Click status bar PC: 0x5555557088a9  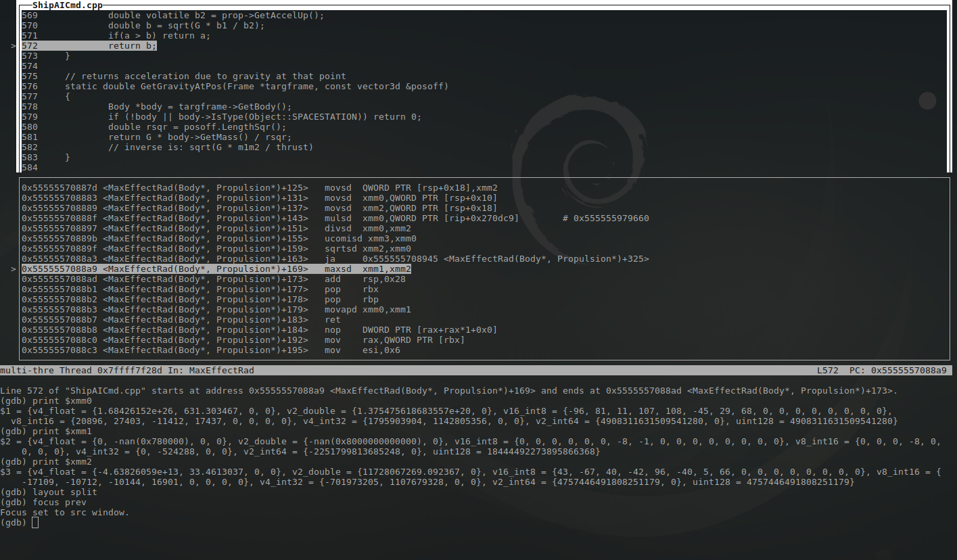(x=898, y=370)
